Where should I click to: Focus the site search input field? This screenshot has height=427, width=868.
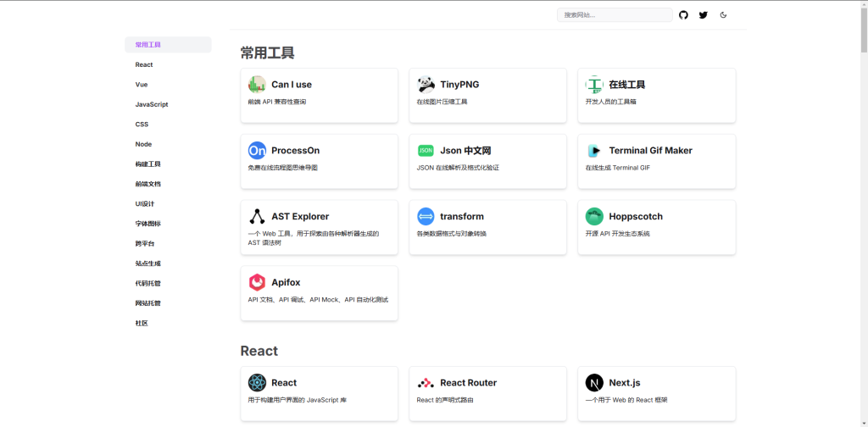(615, 15)
